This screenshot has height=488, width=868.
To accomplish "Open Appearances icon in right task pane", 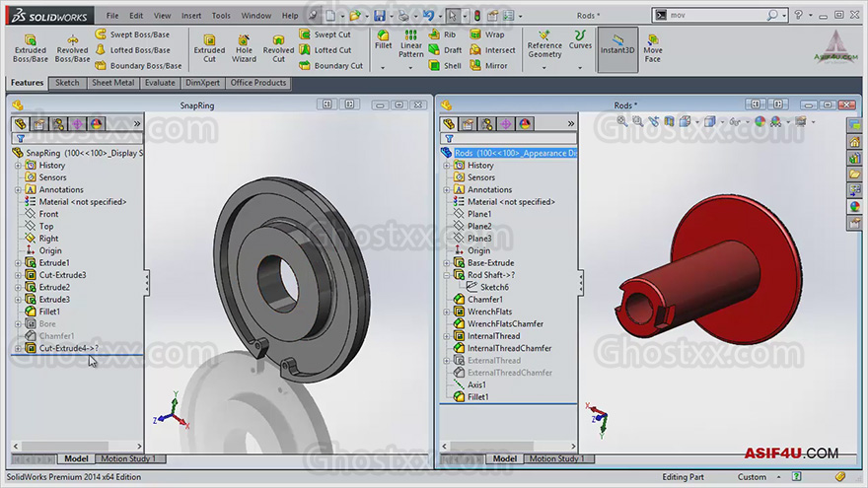I will click(x=855, y=207).
